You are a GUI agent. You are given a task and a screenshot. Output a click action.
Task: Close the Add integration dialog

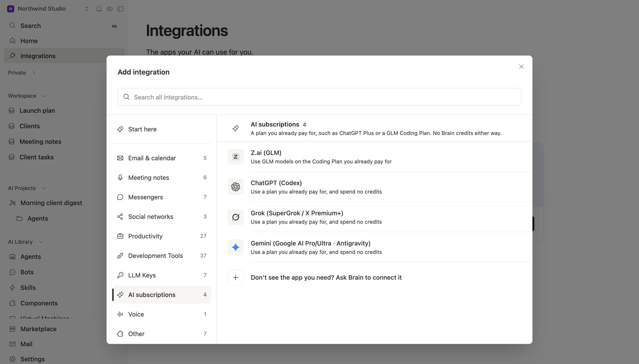521,67
